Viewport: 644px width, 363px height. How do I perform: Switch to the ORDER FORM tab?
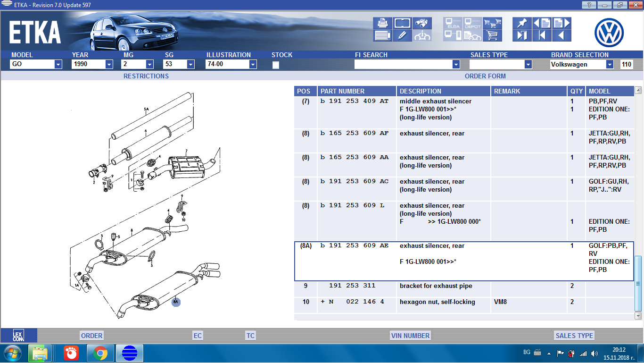[485, 76]
